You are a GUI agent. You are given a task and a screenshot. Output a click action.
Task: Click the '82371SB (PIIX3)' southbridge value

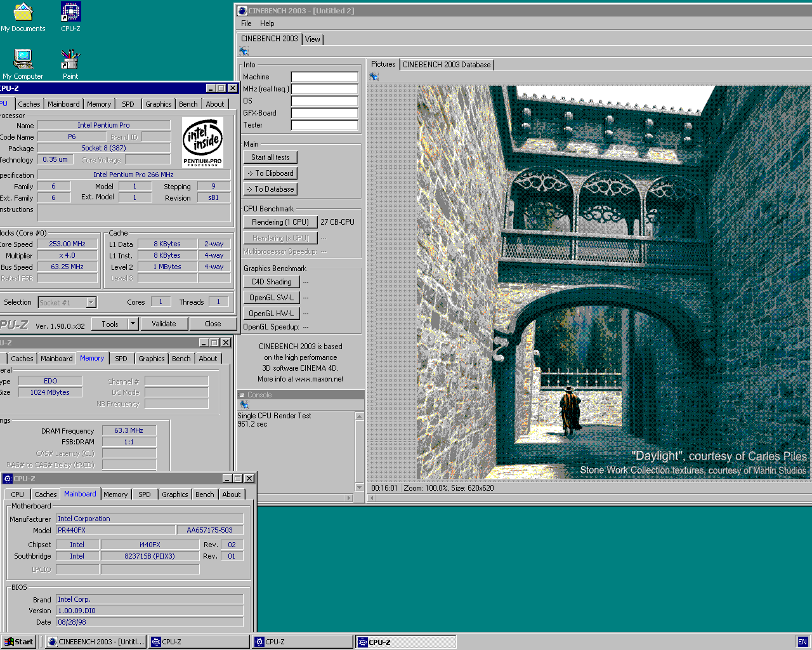150,556
